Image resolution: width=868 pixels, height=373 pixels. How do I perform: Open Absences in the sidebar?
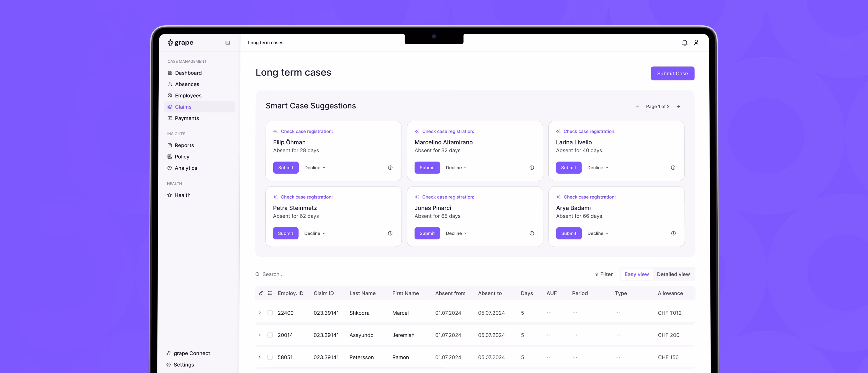coord(187,84)
